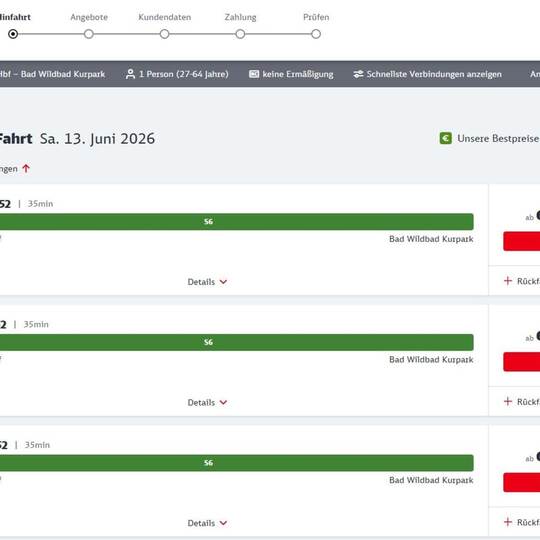Click the discount card icon
540x540 pixels.
tap(254, 74)
